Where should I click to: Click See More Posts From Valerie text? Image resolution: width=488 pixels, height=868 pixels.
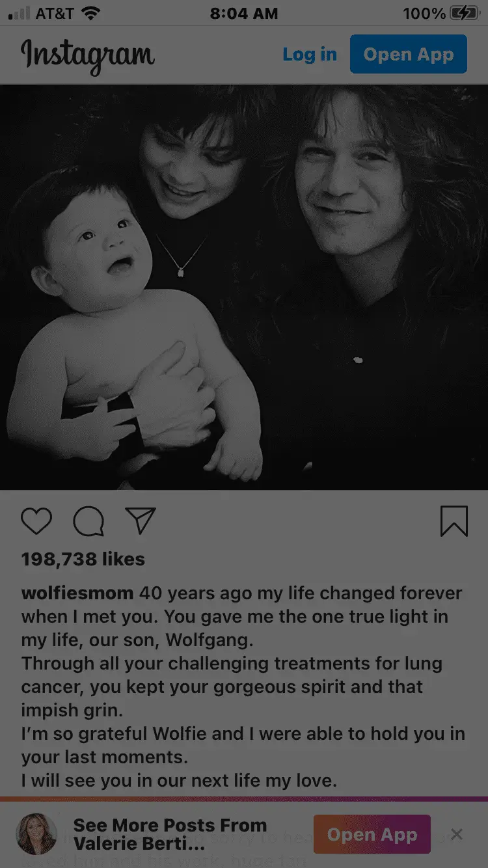[x=170, y=834]
